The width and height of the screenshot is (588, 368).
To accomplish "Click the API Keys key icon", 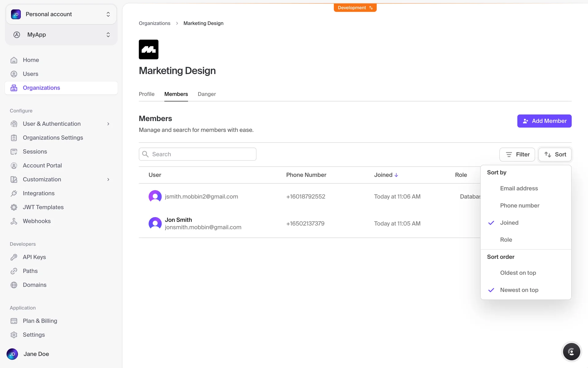I will 14,257.
